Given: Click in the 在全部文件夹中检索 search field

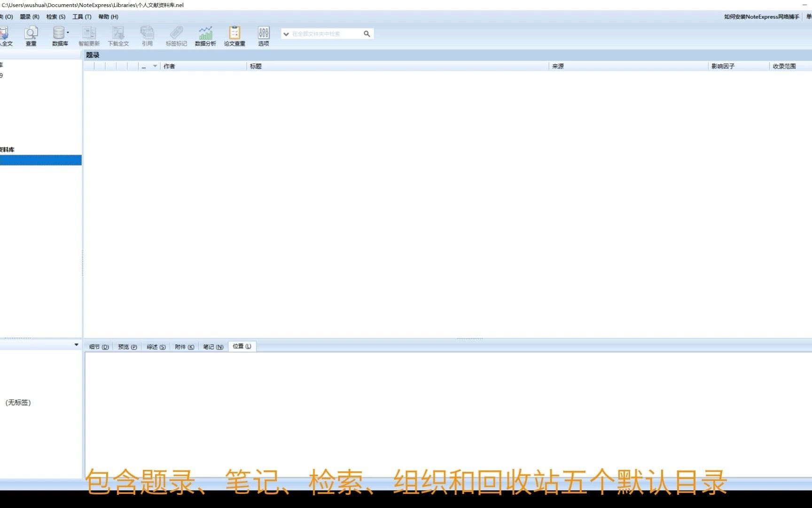Looking at the screenshot, I should point(326,34).
